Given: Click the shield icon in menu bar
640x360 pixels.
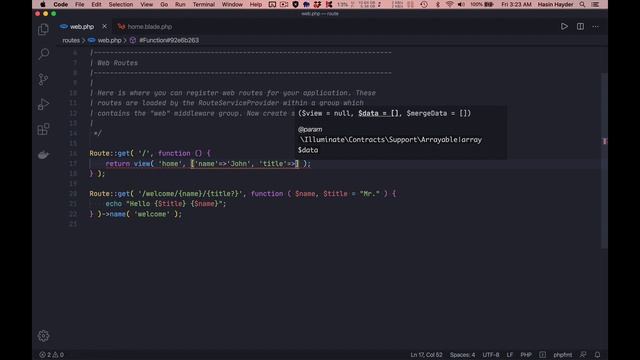Looking at the screenshot, I should click(x=295, y=4).
